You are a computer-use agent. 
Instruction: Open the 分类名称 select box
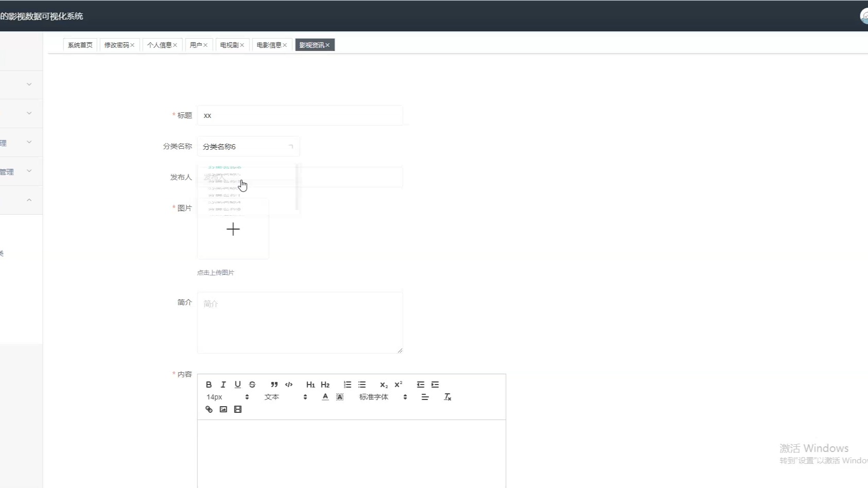tap(248, 147)
